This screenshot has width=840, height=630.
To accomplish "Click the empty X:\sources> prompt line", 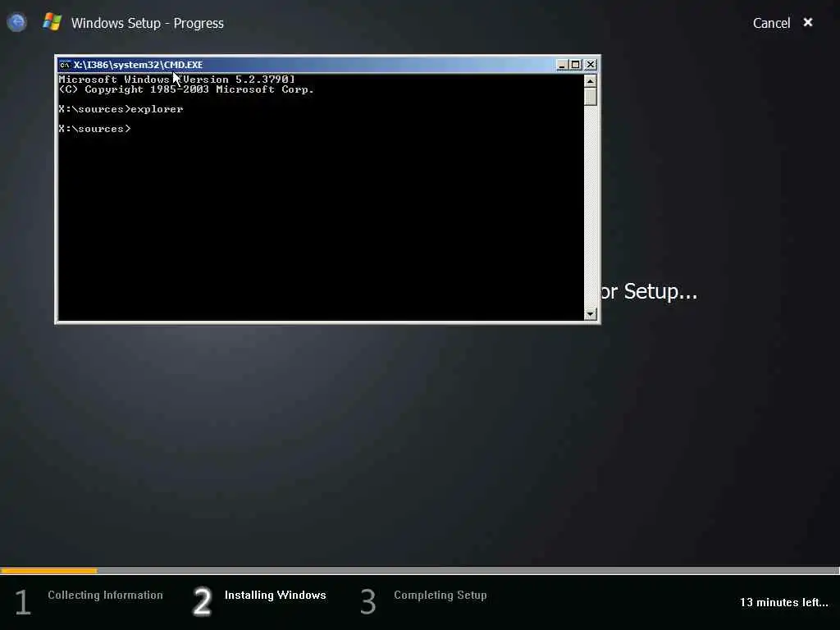I will tap(95, 129).
